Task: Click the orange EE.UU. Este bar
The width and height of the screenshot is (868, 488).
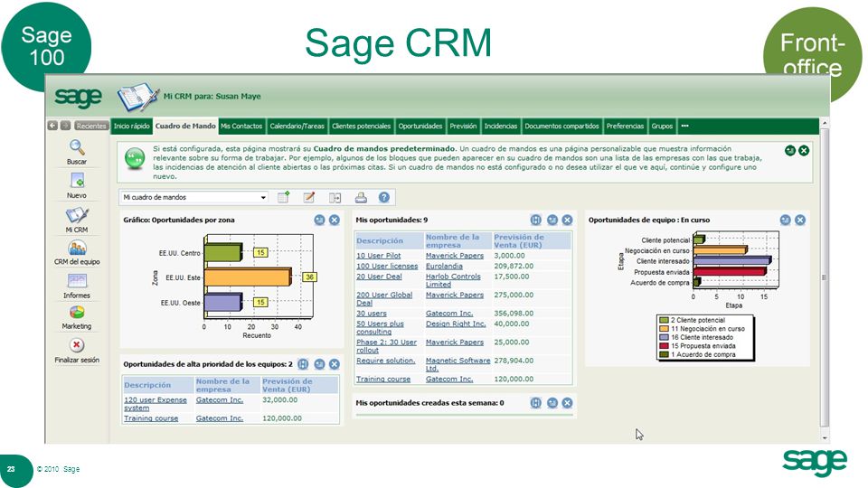Action: pos(248,277)
